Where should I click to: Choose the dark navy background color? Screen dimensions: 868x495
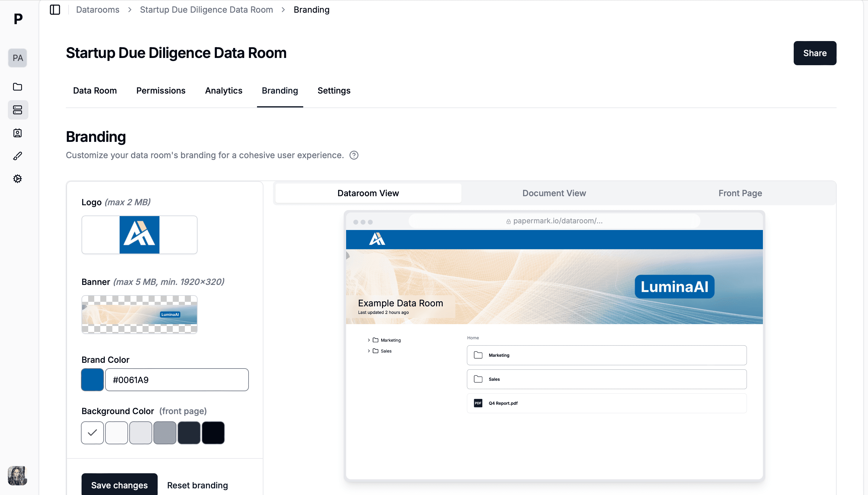[x=189, y=433]
